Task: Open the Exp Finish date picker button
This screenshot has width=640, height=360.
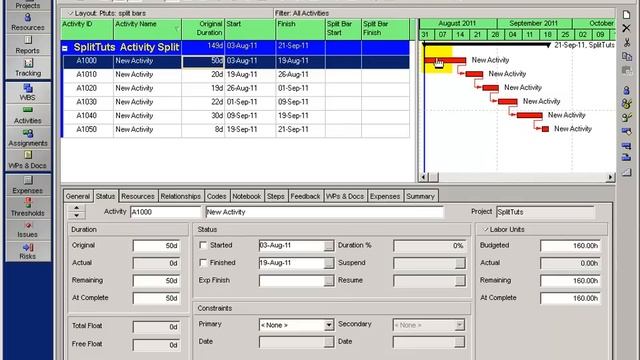Action: click(x=329, y=280)
